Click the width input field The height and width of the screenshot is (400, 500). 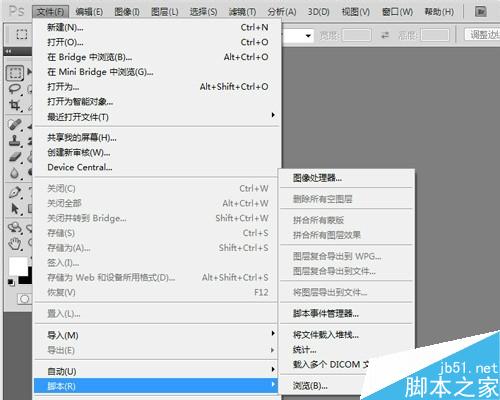click(357, 35)
